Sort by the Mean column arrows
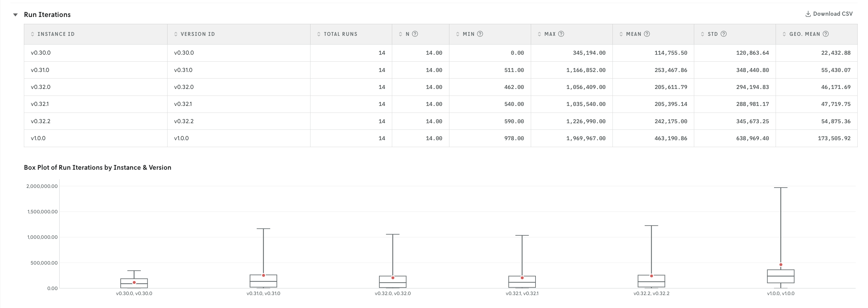 [x=621, y=34]
